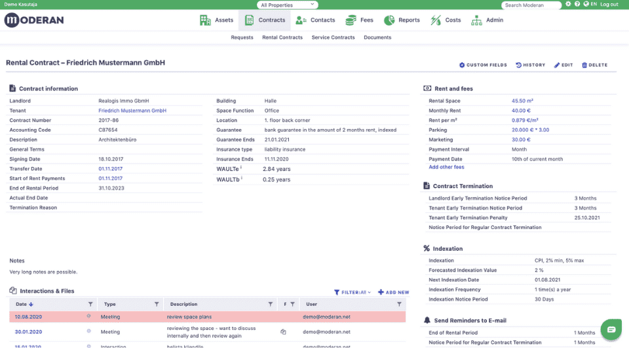Click the language globe icon
The width and height of the screenshot is (629, 364).
coord(586,4)
